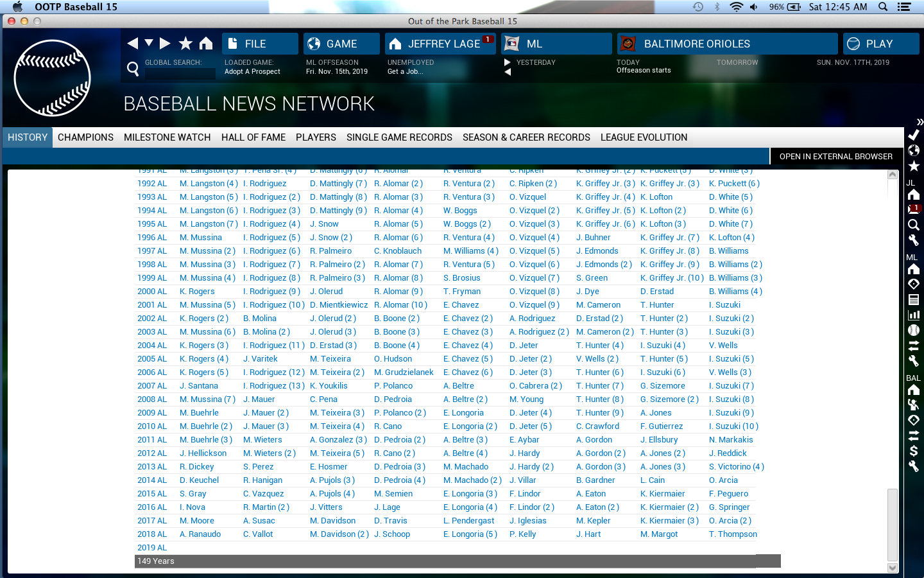
Task: Open the league list lines icon under ML
Action: 914,299
